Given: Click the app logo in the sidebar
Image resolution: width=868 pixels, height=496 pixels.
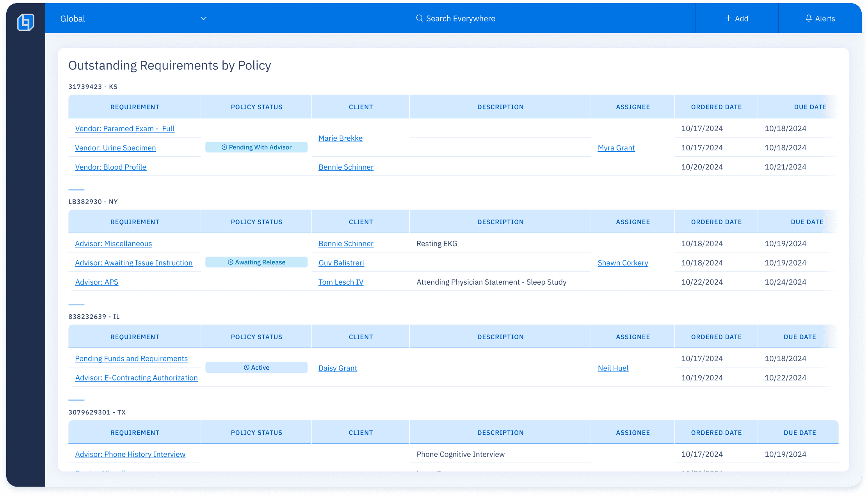Looking at the screenshot, I should (x=26, y=22).
